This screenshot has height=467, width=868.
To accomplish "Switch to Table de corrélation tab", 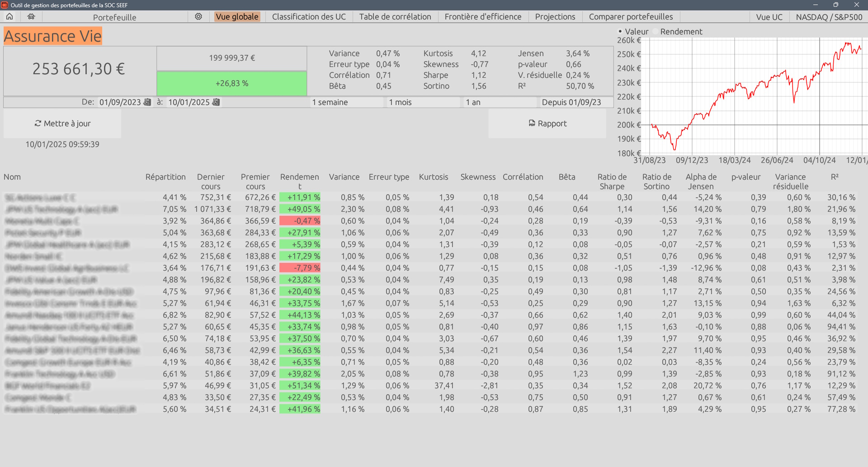I will [x=395, y=17].
